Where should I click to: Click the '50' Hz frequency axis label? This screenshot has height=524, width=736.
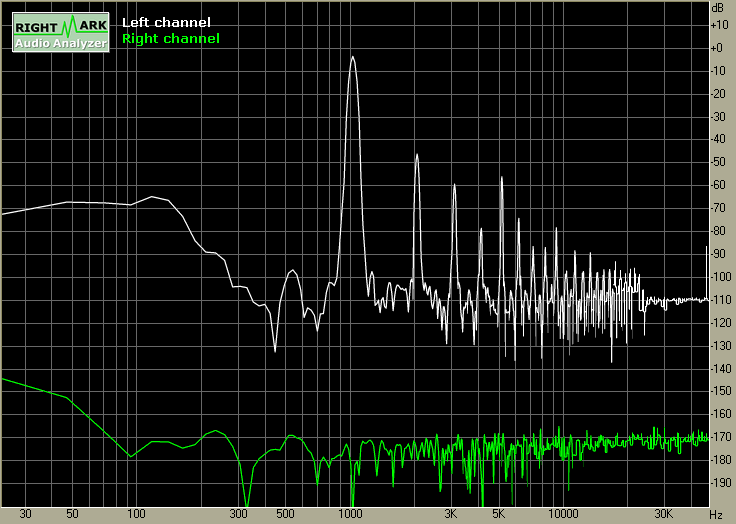72,514
